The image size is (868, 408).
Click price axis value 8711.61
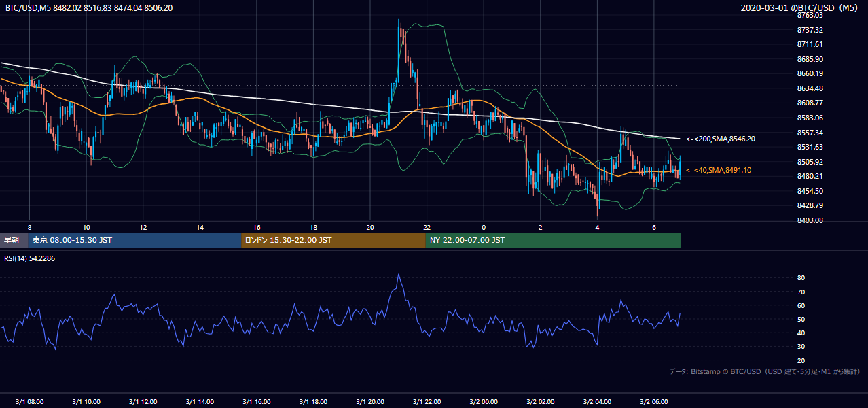pyautogui.click(x=810, y=44)
